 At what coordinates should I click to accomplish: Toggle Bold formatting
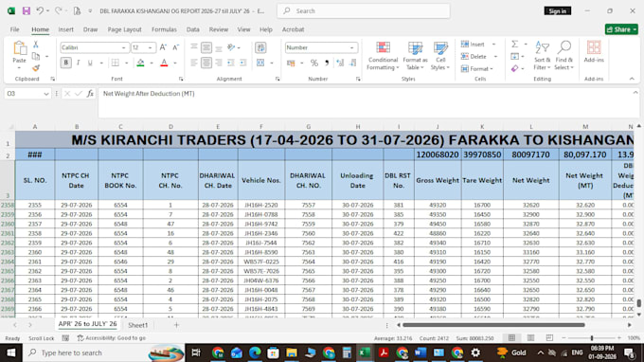(x=65, y=63)
